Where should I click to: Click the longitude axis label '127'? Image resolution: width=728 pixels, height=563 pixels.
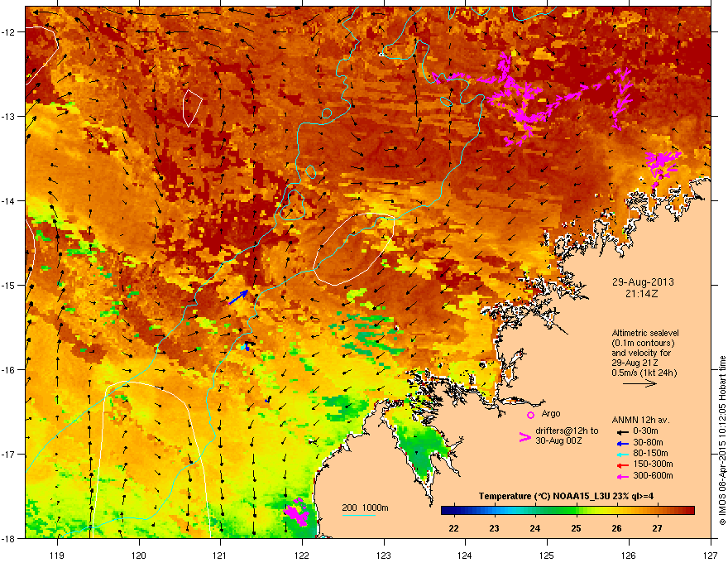[x=711, y=556]
